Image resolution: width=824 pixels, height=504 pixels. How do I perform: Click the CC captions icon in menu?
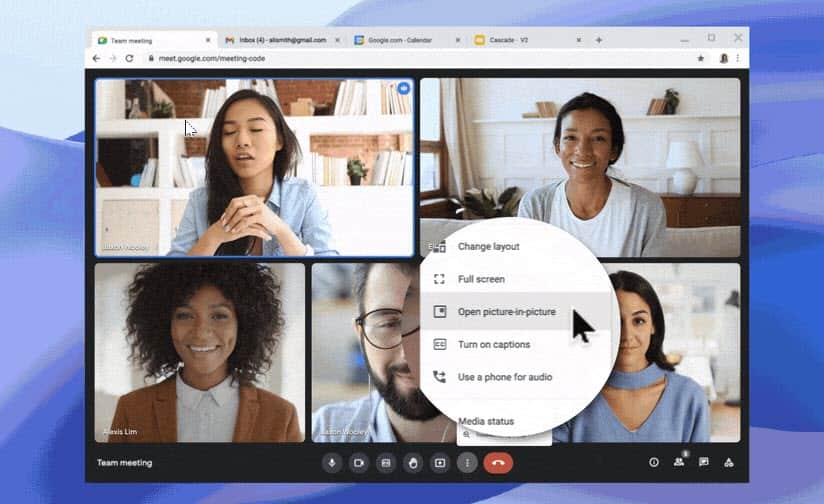(439, 344)
